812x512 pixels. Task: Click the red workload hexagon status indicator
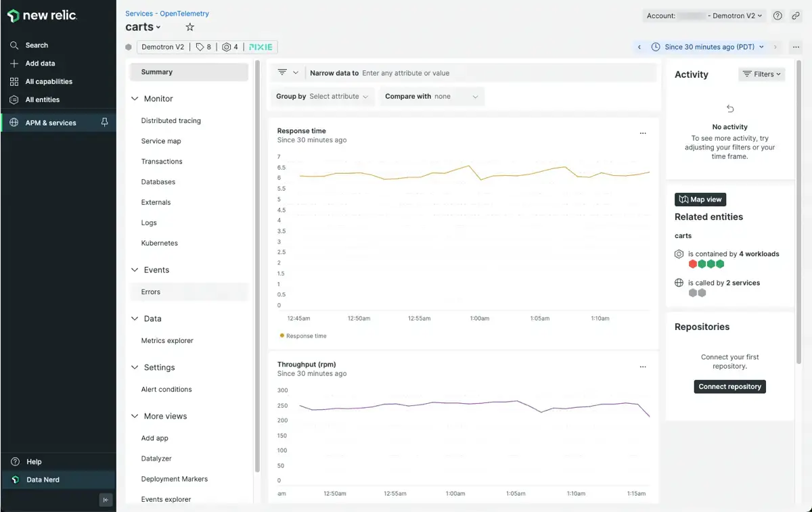693,264
